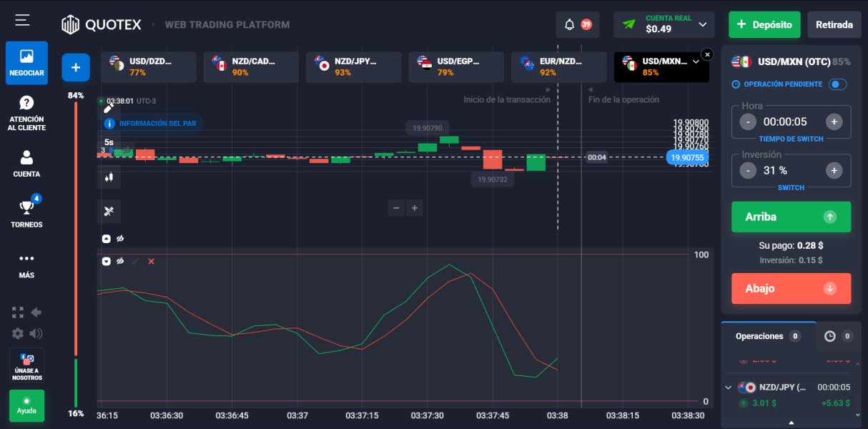Open Únase a Nosotros social links

26,366
